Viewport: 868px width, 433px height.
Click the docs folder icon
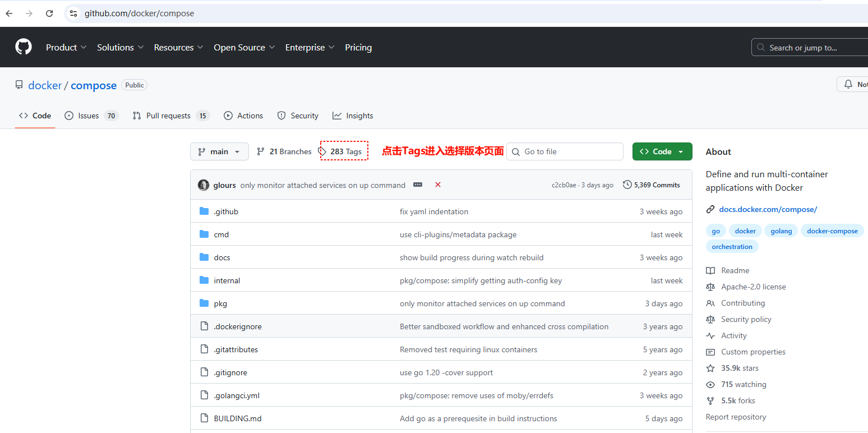pos(204,257)
